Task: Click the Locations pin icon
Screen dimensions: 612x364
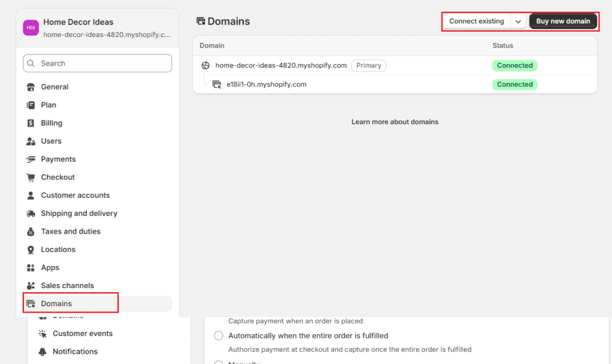Action: [31, 250]
